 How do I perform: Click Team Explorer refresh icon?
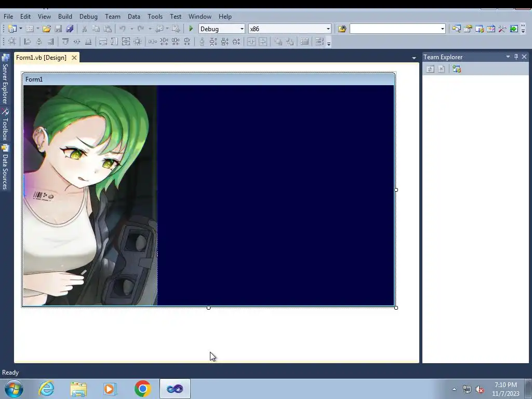pyautogui.click(x=430, y=69)
